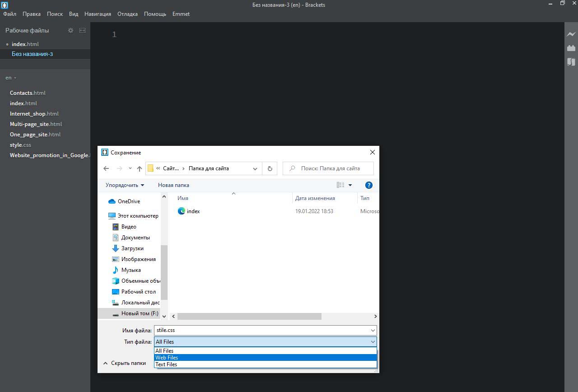The height and width of the screenshot is (392, 578).
Task: Click the Up one level arrow
Action: tap(140, 168)
